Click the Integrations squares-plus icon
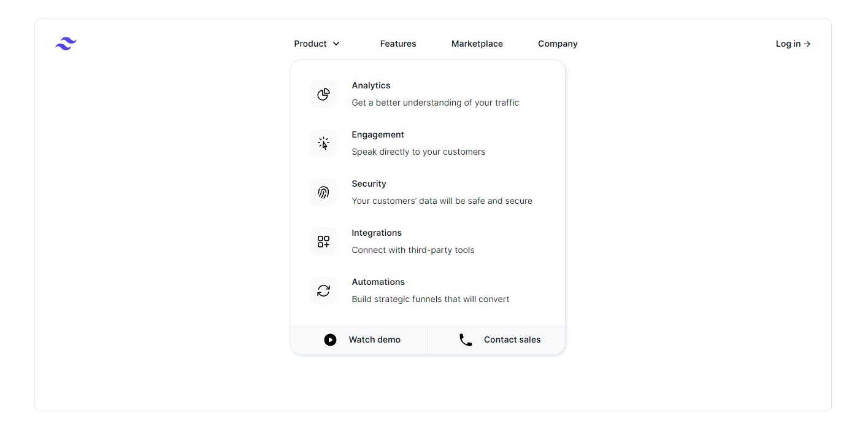868x431 pixels. (323, 241)
